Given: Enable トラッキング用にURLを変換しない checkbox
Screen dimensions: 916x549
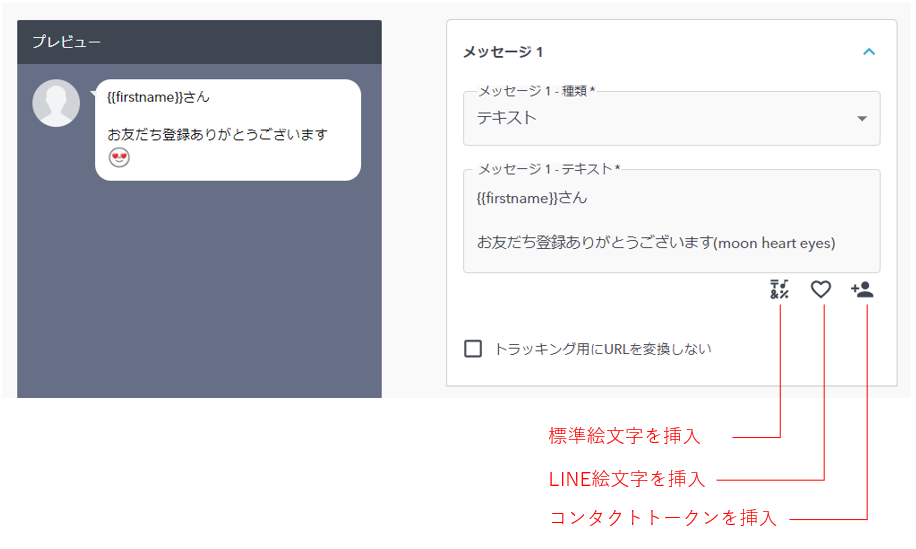Looking at the screenshot, I should click(473, 349).
